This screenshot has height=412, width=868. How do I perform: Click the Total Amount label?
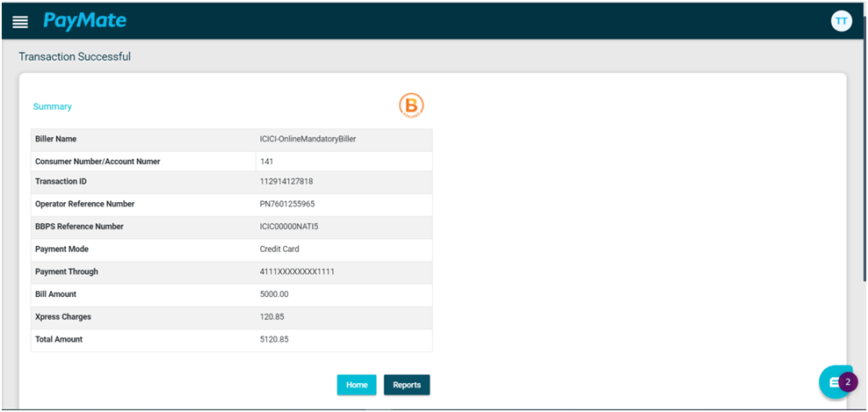pos(59,339)
